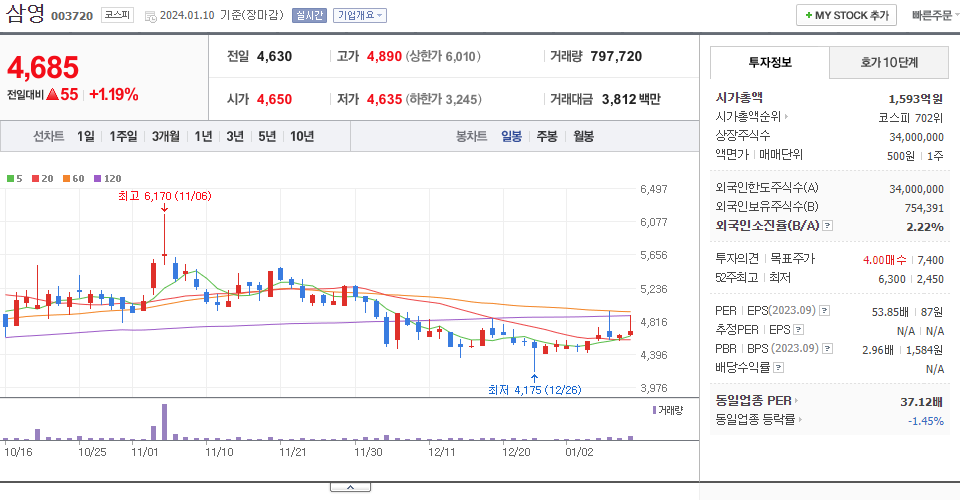Select the 월봉 candlestick chart
This screenshot has width=960, height=500.
pyautogui.click(x=583, y=136)
